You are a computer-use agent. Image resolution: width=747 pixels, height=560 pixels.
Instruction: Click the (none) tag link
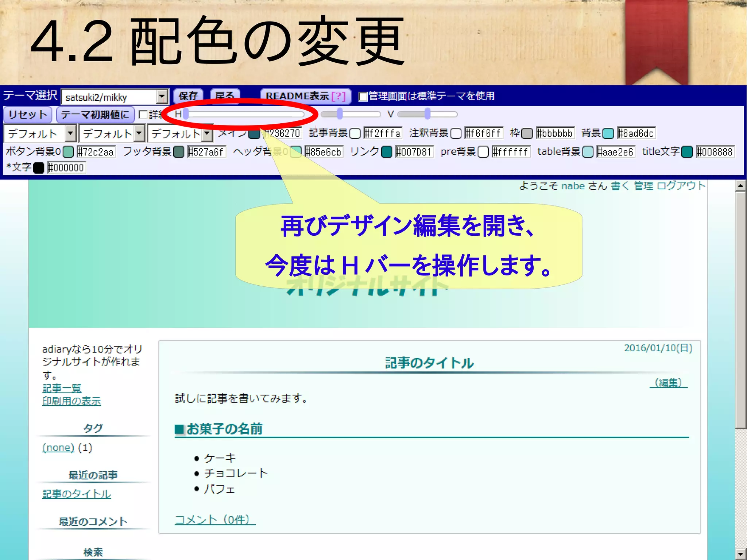(x=58, y=448)
